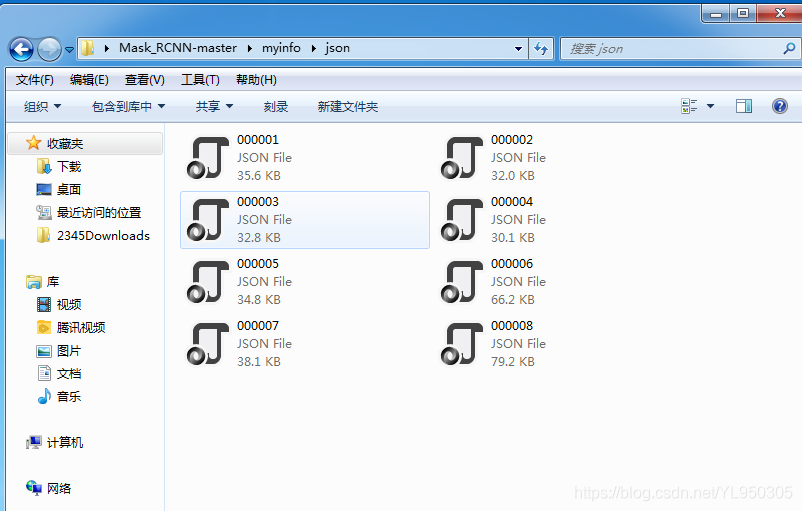Toggle the preview pane icon
802x511 pixels.
744,106
